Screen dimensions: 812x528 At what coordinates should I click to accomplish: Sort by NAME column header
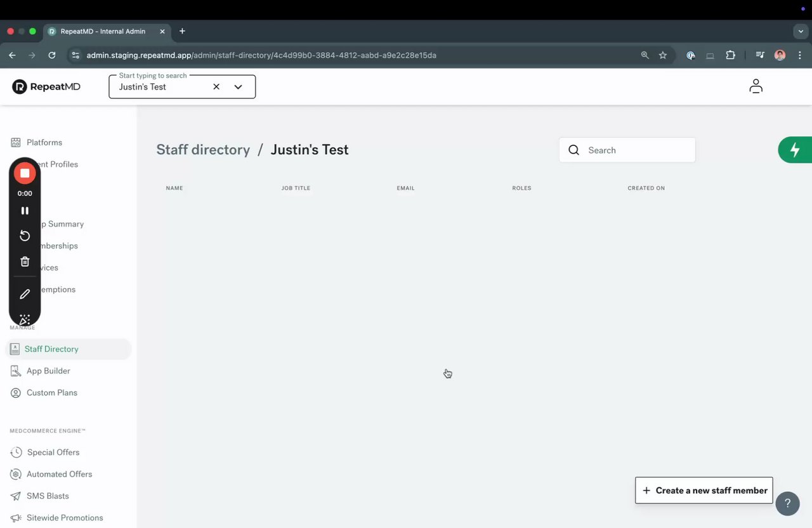coord(174,188)
